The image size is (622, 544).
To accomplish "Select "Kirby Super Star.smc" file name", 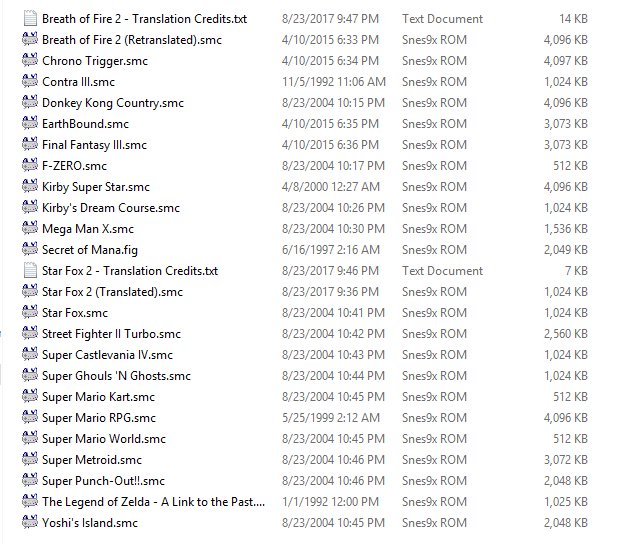I will 96,187.
